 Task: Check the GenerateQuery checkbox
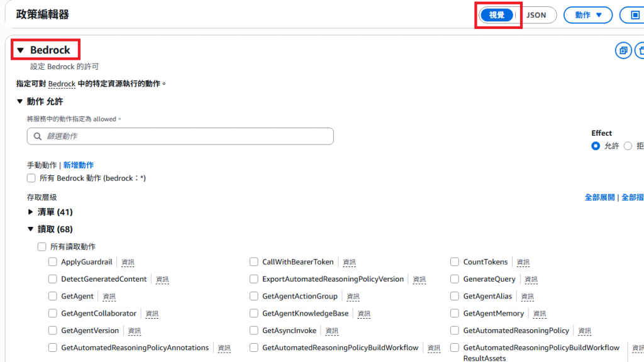pyautogui.click(x=454, y=279)
